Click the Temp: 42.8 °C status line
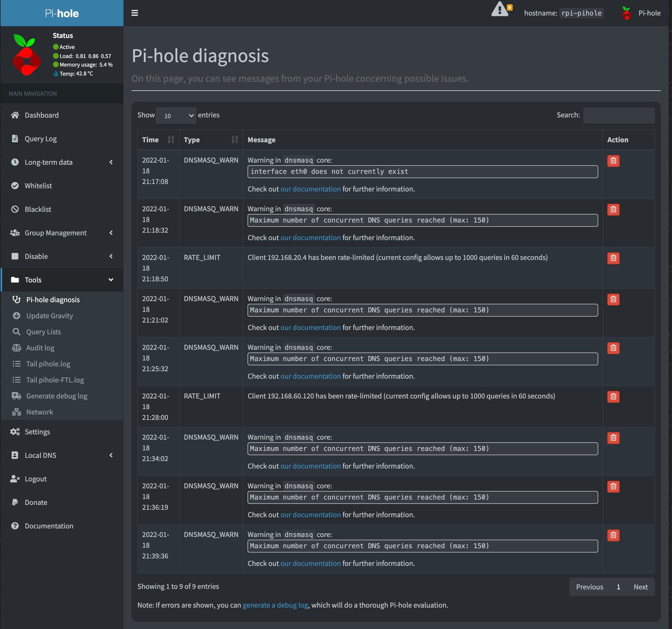This screenshot has height=629, width=672. click(73, 74)
